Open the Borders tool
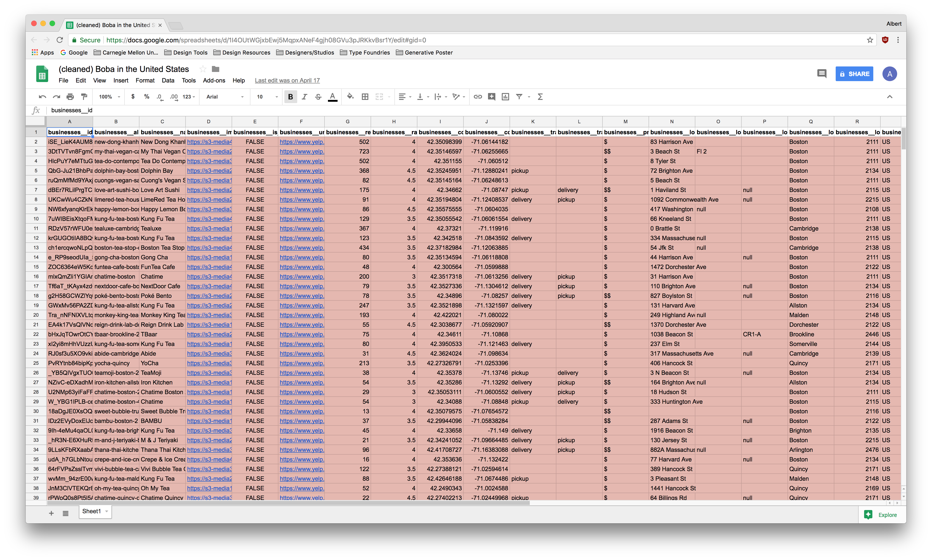This screenshot has width=932, height=560. 365,97
